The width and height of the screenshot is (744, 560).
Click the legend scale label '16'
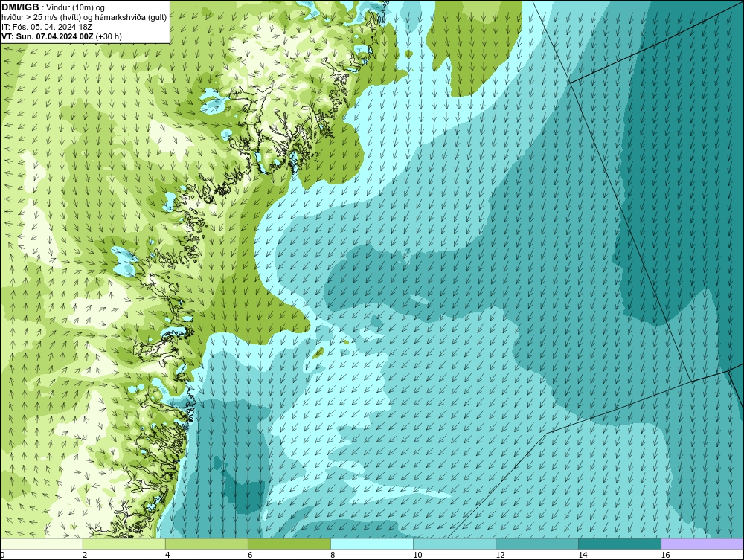(x=665, y=555)
